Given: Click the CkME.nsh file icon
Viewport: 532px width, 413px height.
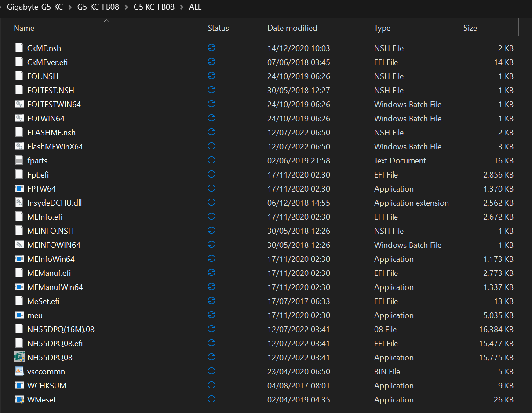Looking at the screenshot, I should click(x=19, y=48).
